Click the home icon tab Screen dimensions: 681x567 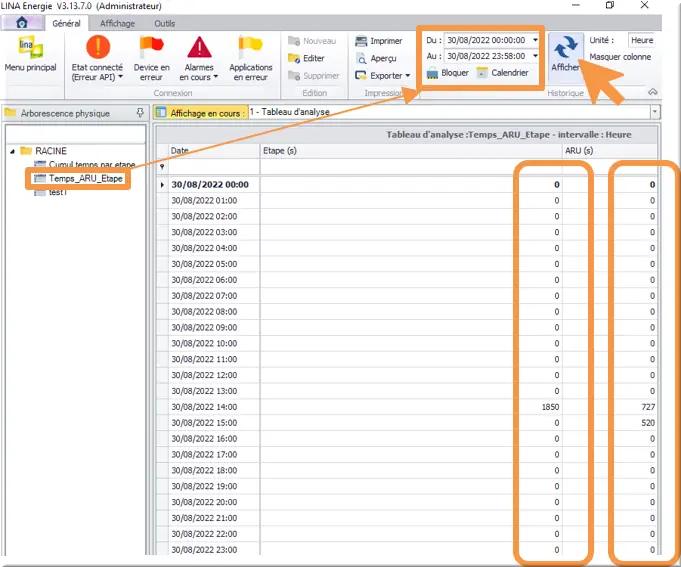22,23
